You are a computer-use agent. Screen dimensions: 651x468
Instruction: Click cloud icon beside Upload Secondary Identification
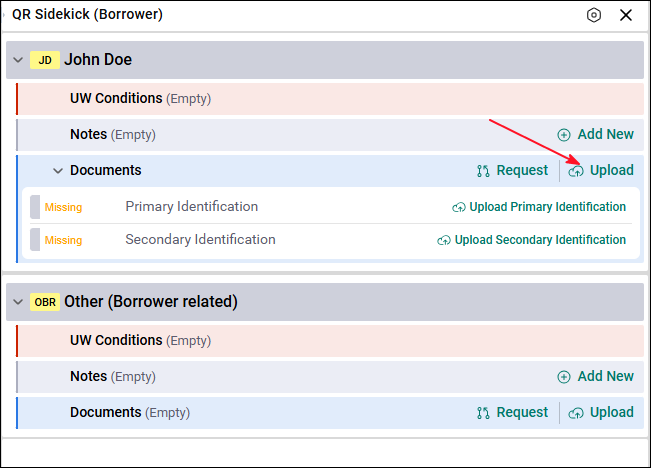tap(444, 240)
